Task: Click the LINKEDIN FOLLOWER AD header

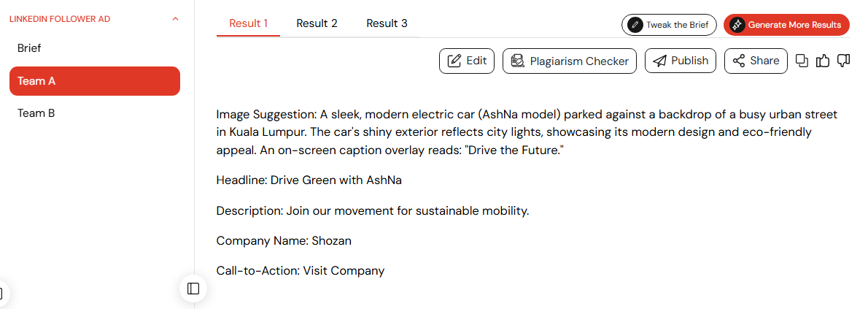Action: pos(60,19)
